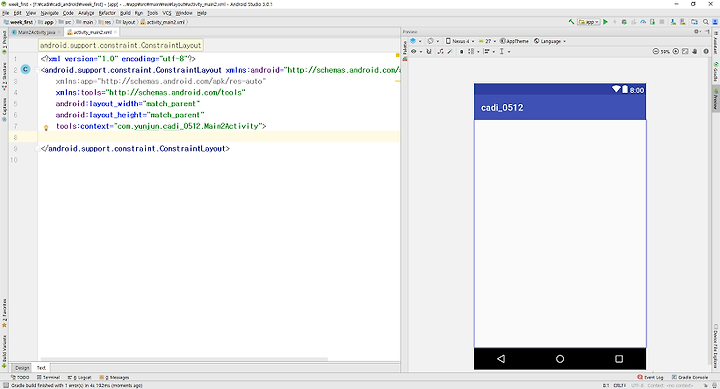Hide the Preview panel with pin icon
Image resolution: width=720 pixels, height=389 pixels.
point(707,32)
